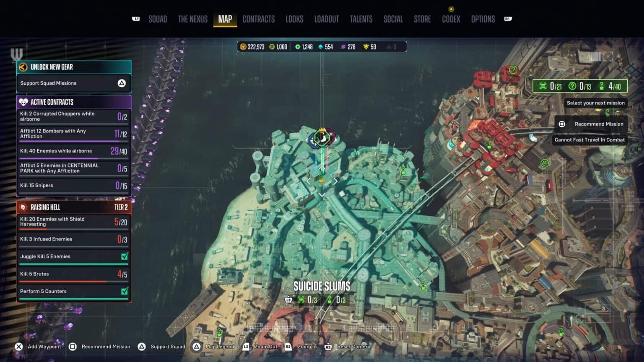Click the L1 shoulder button icon
Screen dimensions: 644x362
point(136,19)
